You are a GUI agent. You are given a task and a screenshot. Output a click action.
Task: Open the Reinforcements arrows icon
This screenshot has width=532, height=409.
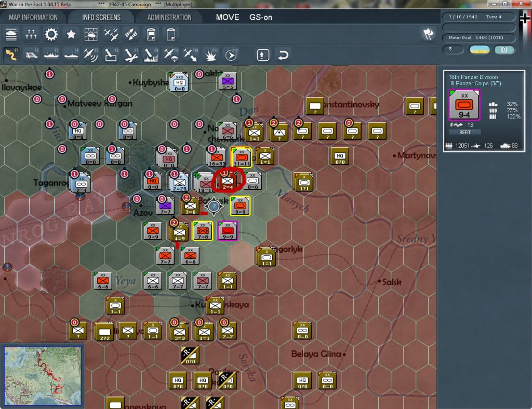(x=131, y=34)
